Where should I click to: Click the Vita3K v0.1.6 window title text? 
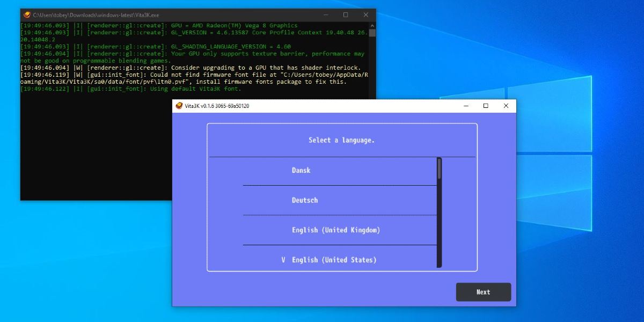click(x=217, y=106)
